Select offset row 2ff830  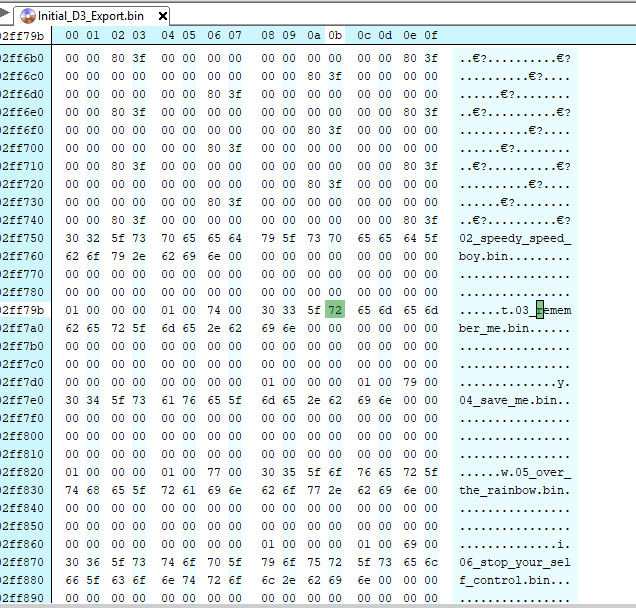click(23, 490)
